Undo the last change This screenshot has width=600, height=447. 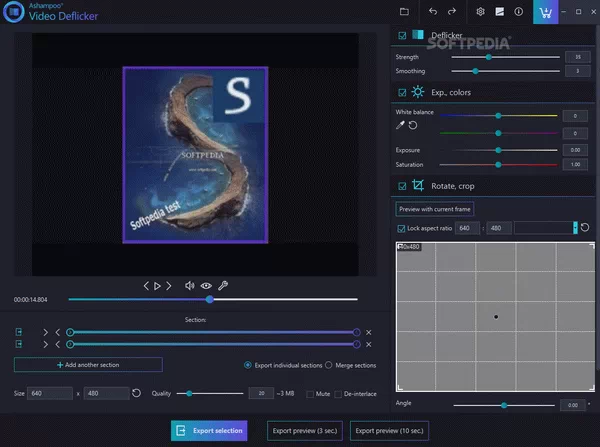(x=433, y=11)
